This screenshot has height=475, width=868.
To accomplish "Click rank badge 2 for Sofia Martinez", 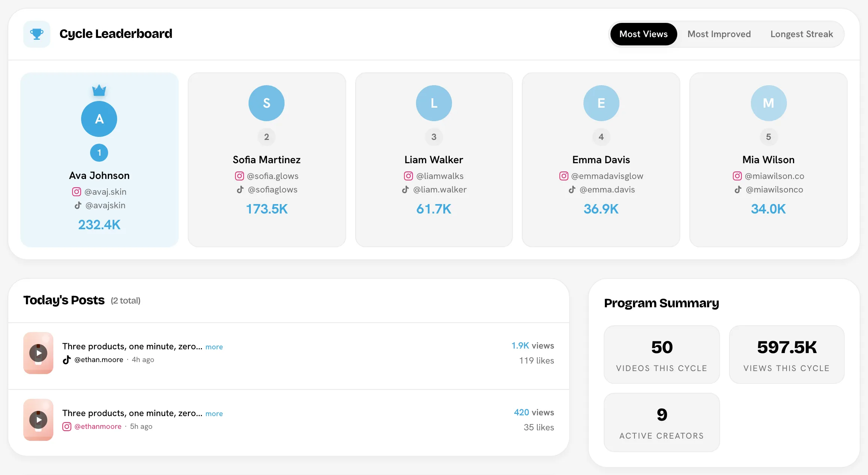I will (x=267, y=137).
